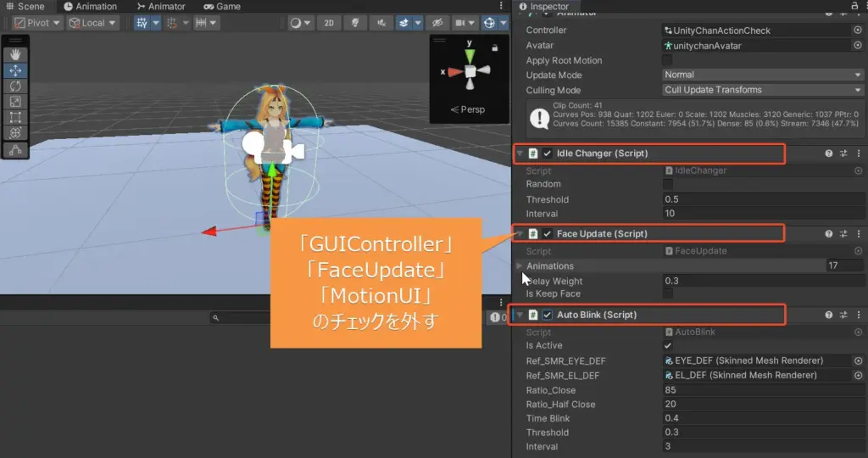This screenshot has width=868, height=458.
Task: Uncheck the Face Update script checkbox
Action: pos(547,234)
